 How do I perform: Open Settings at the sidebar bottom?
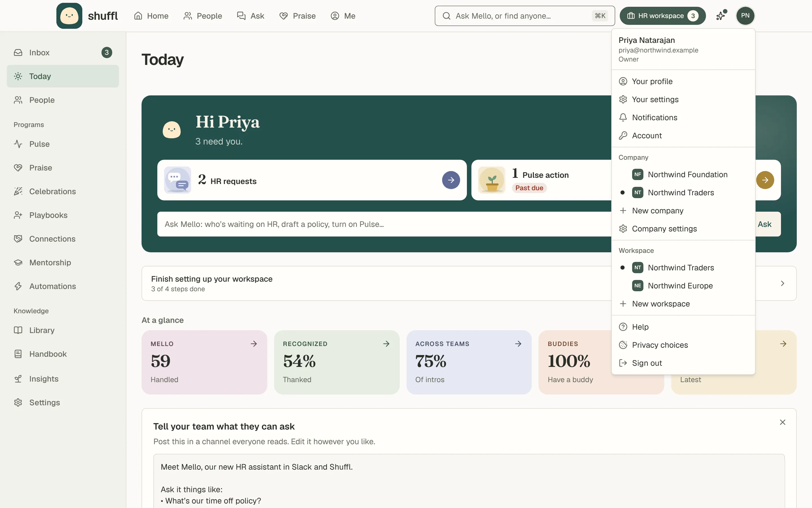pos(63,402)
